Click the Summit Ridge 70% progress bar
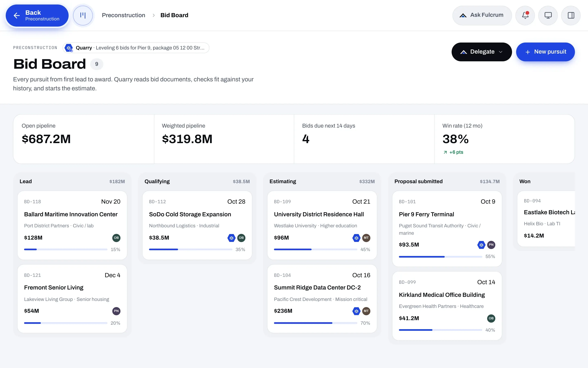 click(x=315, y=323)
